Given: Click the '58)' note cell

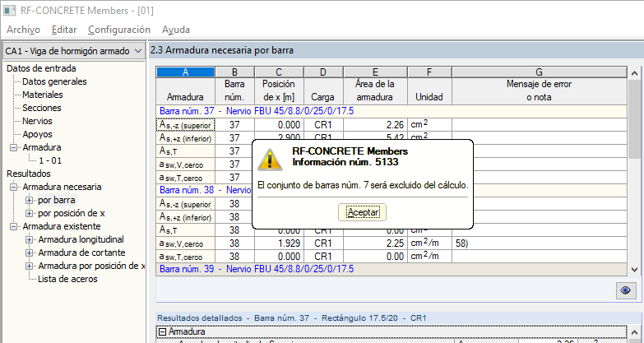Looking at the screenshot, I should [540, 243].
